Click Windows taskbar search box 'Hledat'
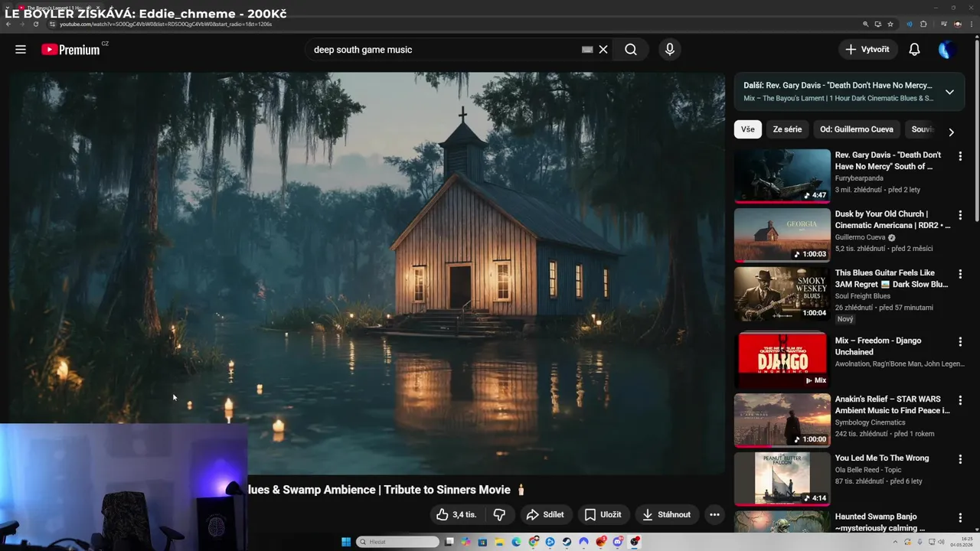The image size is (980, 551). 398,542
